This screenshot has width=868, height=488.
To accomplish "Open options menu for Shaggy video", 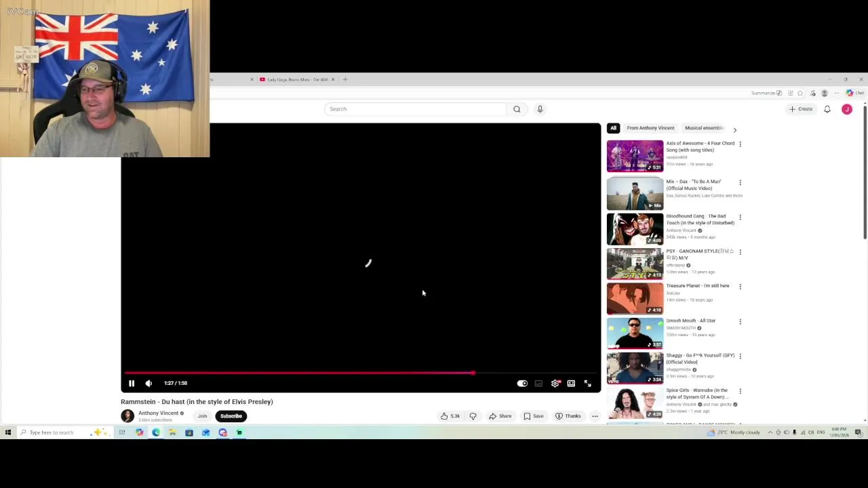I will [x=740, y=356].
